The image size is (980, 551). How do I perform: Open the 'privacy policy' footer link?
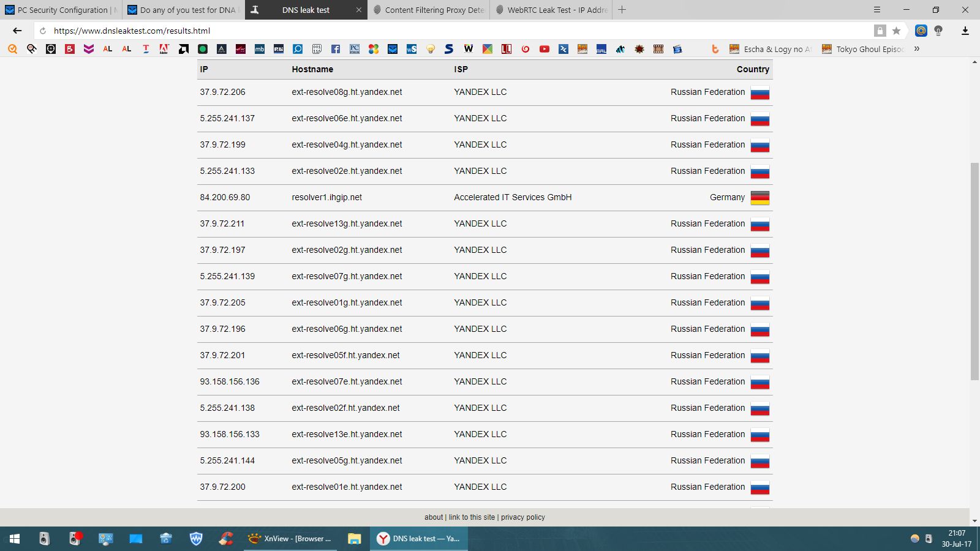(523, 517)
